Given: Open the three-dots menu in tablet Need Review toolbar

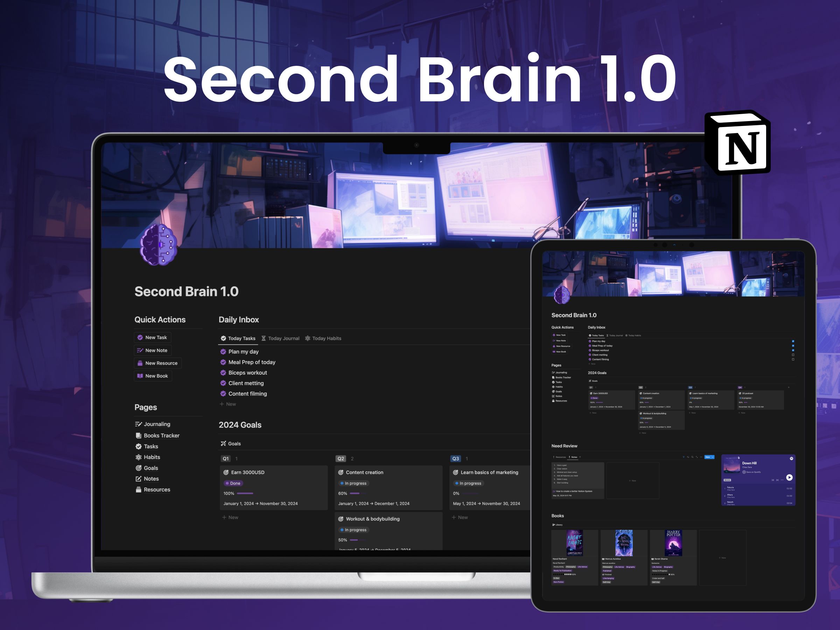Looking at the screenshot, I should point(701,457).
